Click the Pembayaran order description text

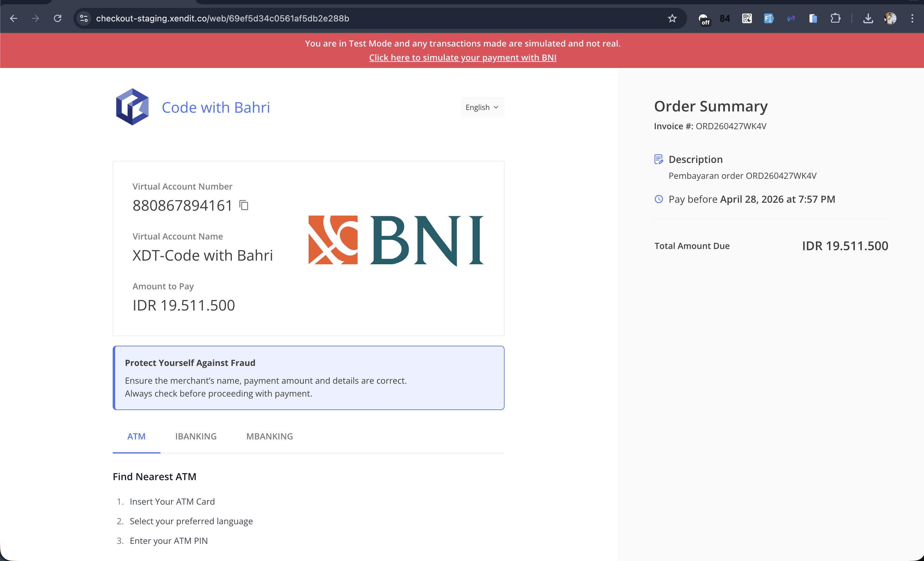tap(742, 176)
